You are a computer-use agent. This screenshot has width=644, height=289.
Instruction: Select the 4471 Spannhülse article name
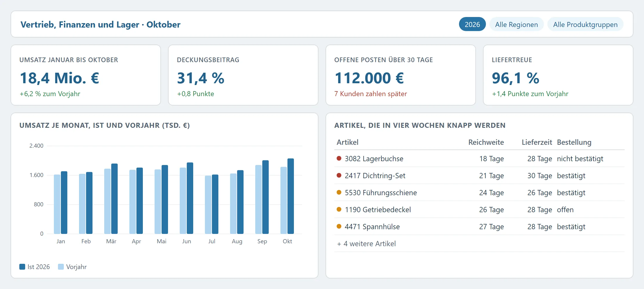pos(372,227)
